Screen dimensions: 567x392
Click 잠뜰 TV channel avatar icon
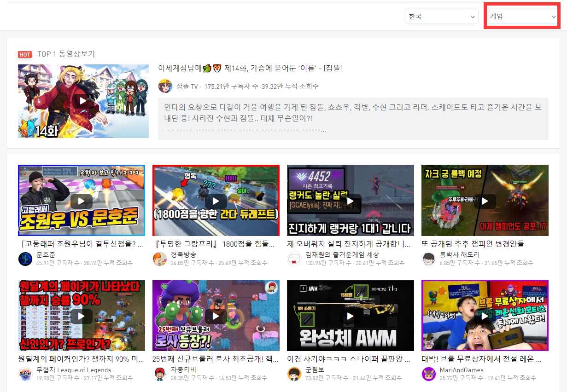(x=165, y=86)
